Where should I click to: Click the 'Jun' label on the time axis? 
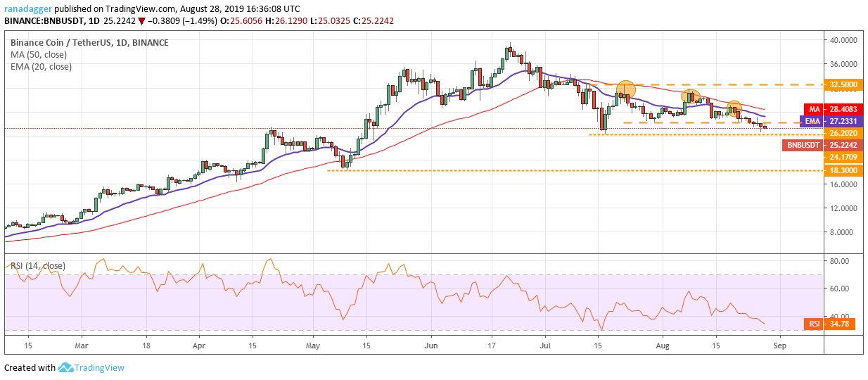coord(431,346)
